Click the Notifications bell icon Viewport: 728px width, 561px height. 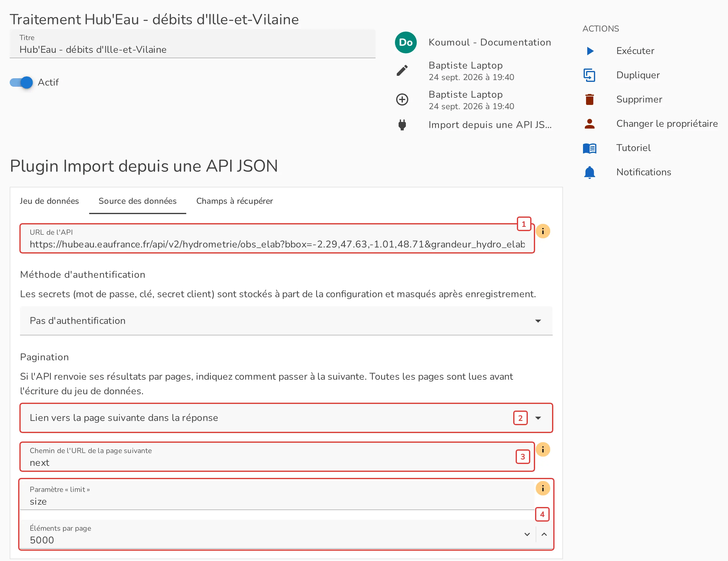coord(589,172)
